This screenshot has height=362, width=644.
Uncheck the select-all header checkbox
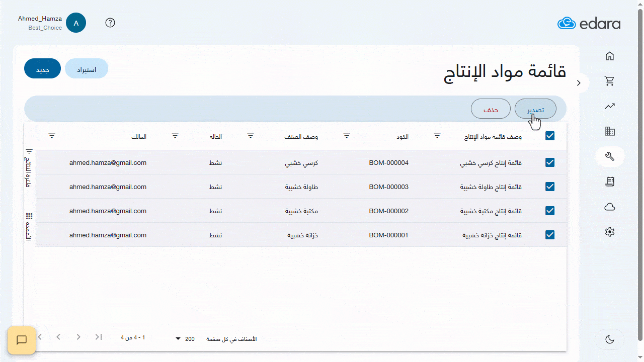tap(550, 136)
